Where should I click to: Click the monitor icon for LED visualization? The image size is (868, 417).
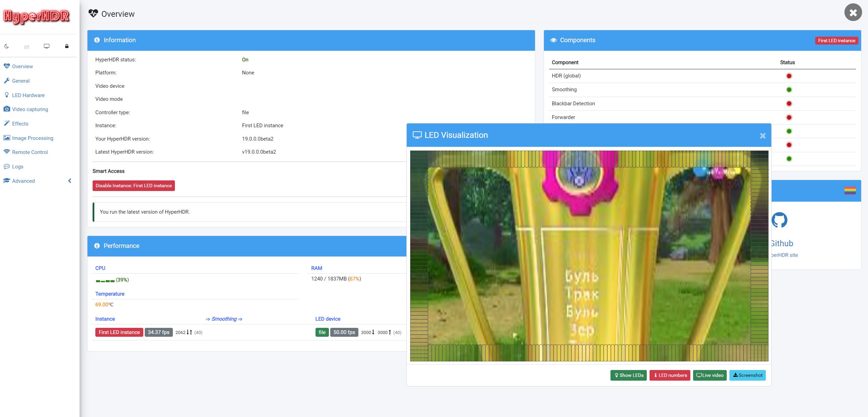coord(47,46)
